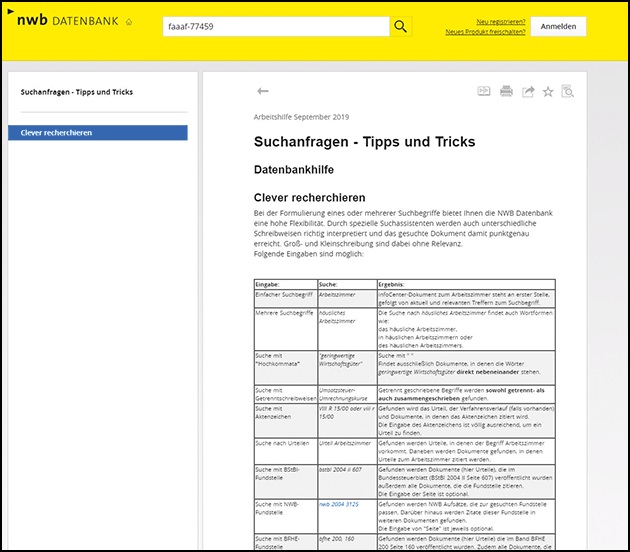Click the search magnifier button

coord(400,27)
